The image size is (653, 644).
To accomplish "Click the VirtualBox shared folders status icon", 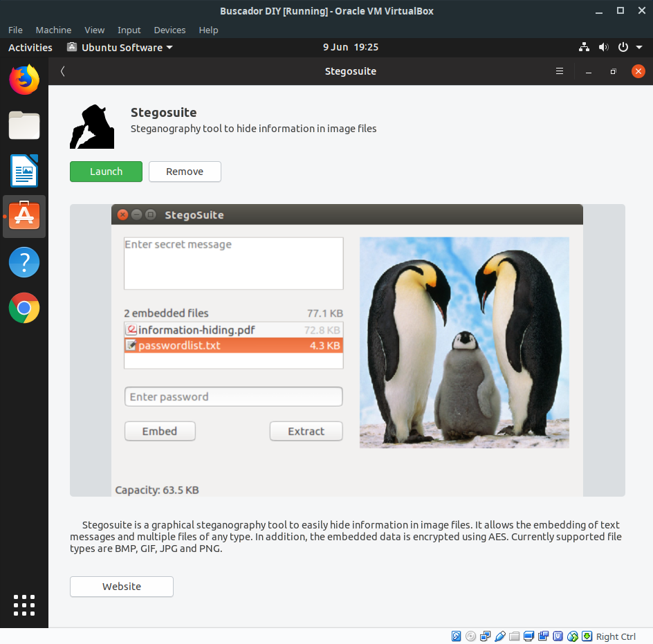I will [x=515, y=636].
